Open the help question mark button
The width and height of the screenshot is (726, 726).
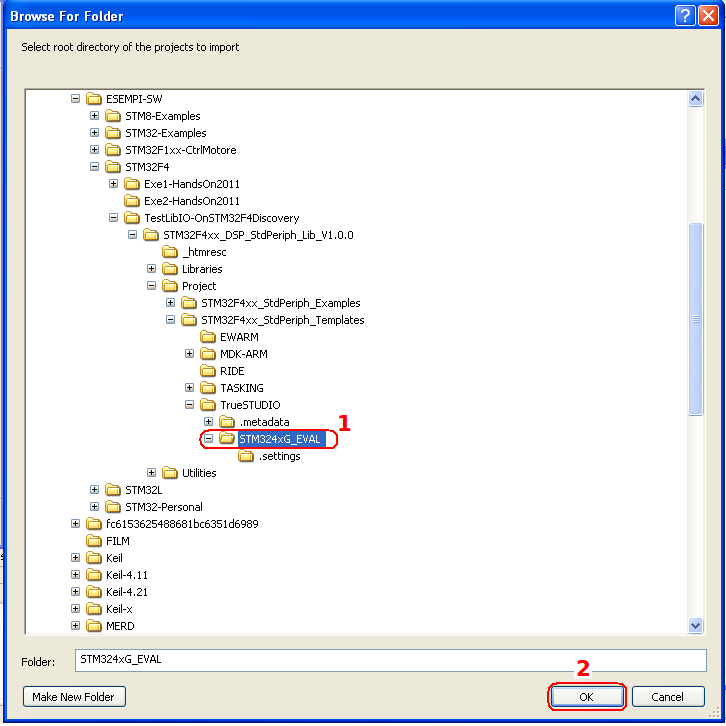point(685,16)
